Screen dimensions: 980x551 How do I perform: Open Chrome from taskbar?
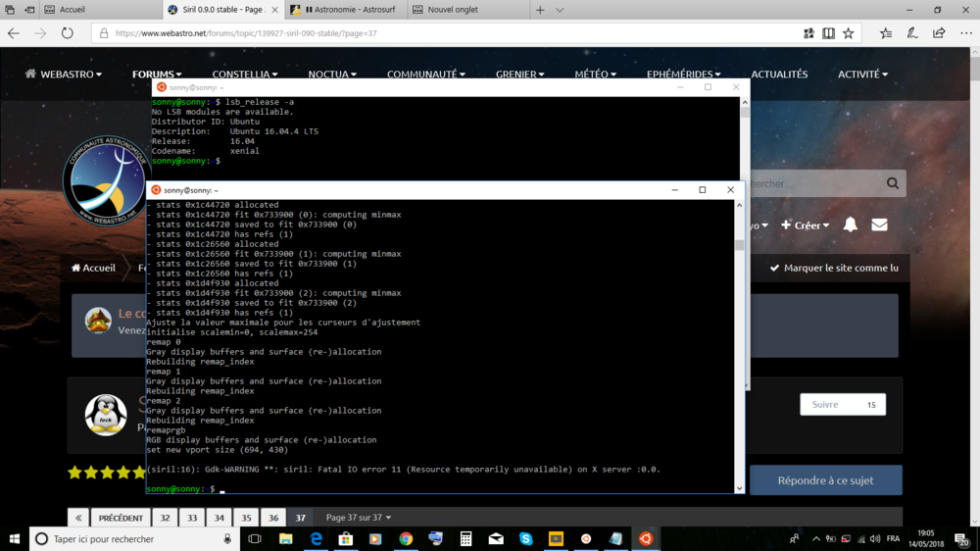pos(406,538)
